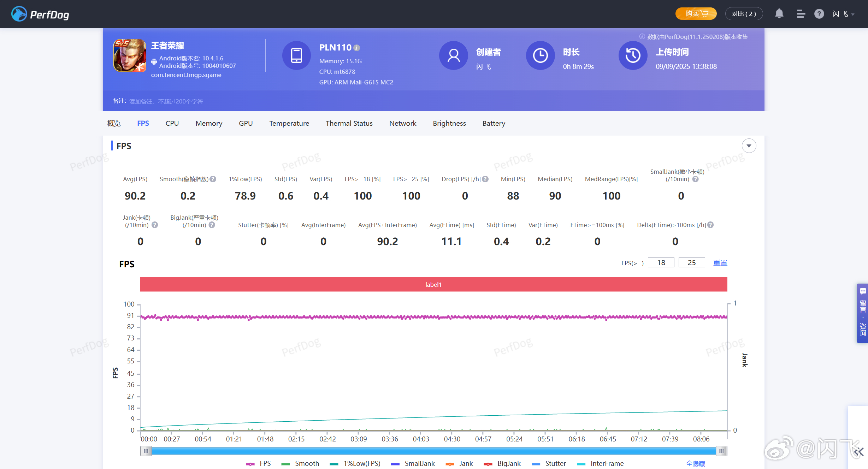
Task: Select the FPS tab
Action: [x=143, y=123]
